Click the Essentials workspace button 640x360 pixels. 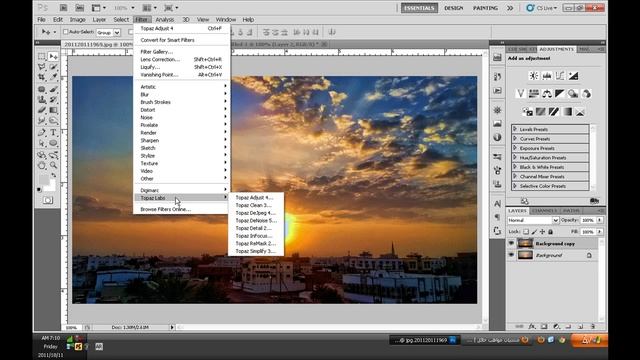point(419,8)
